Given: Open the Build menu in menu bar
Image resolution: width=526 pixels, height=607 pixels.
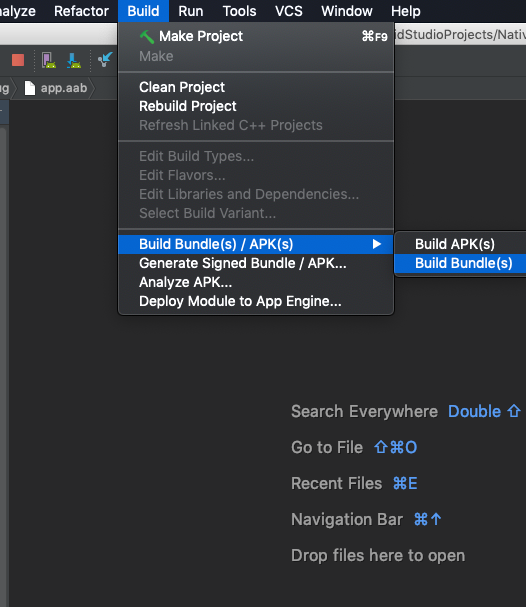Looking at the screenshot, I should click(x=143, y=11).
